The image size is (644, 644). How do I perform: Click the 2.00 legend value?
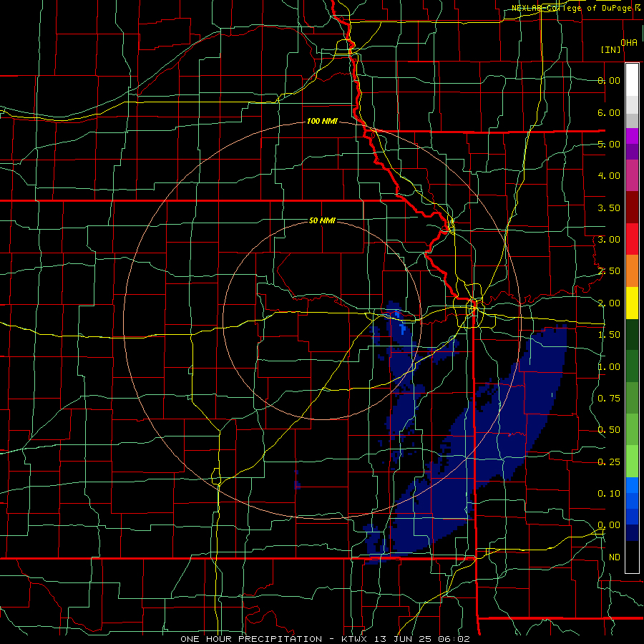(x=609, y=303)
